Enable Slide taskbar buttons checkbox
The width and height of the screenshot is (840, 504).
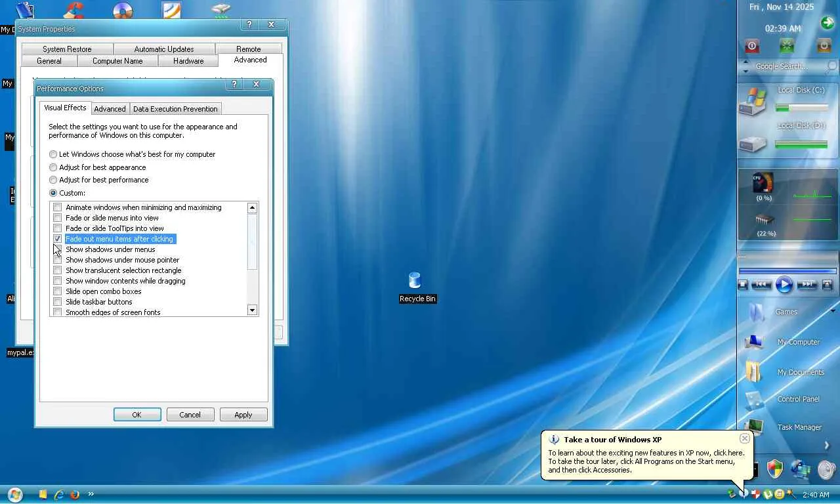pyautogui.click(x=58, y=302)
